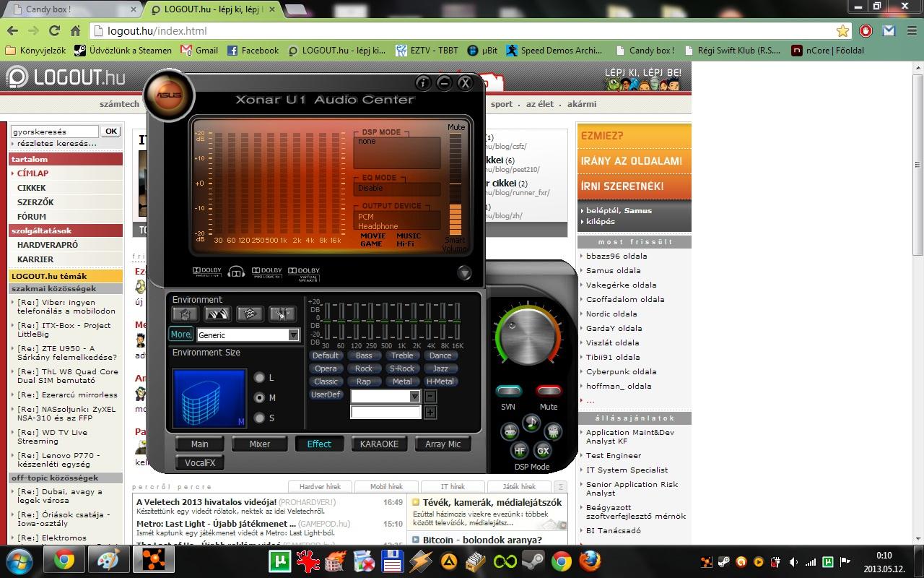The width and height of the screenshot is (924, 578).
Task: Choose environment size L
Action: 260,377
